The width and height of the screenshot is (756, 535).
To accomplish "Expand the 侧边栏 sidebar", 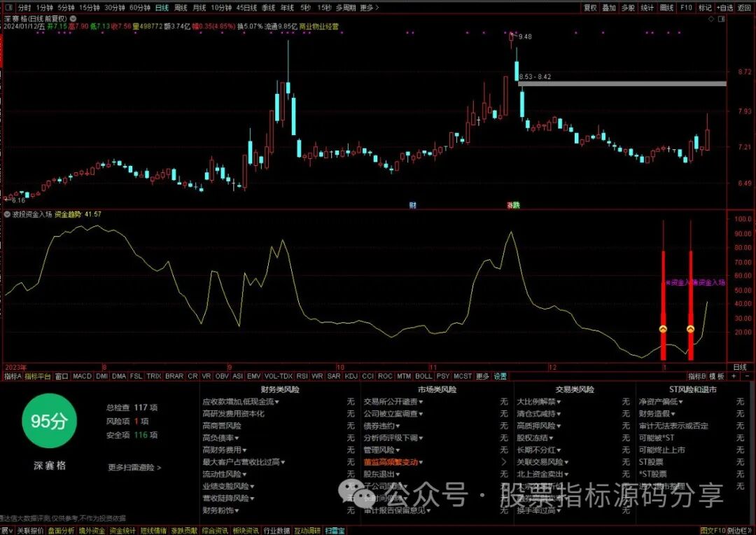I will coord(739,531).
